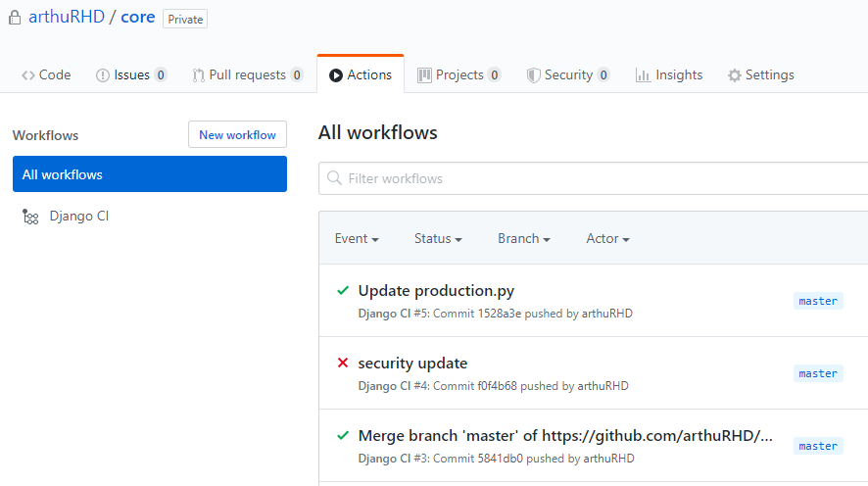Switch to the Code tab

[46, 75]
